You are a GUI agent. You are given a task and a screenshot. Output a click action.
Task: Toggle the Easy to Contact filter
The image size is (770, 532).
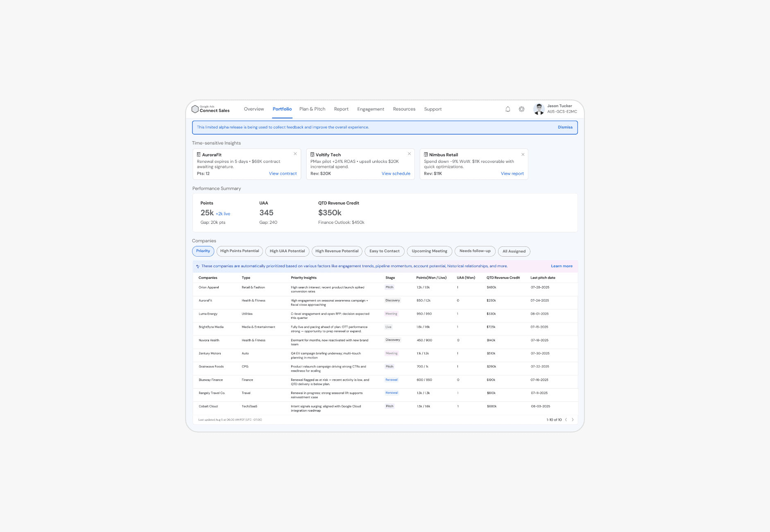(x=385, y=251)
